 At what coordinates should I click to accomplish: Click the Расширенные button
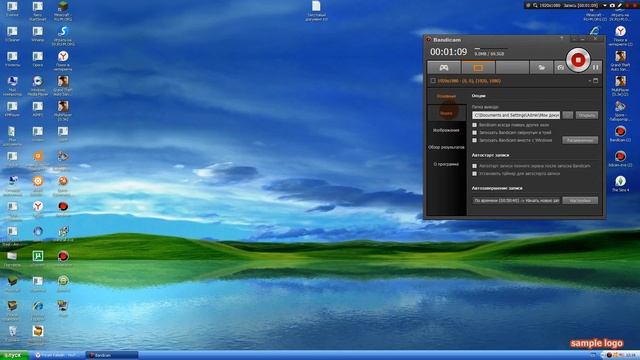click(580, 140)
